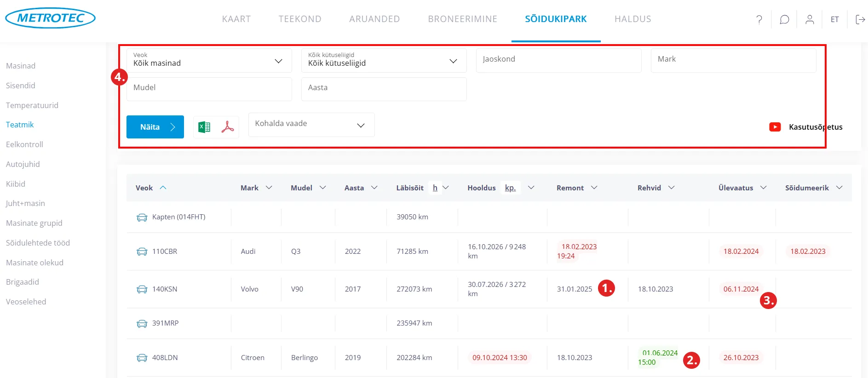
Task: Switch language using ET selector
Action: click(x=834, y=19)
